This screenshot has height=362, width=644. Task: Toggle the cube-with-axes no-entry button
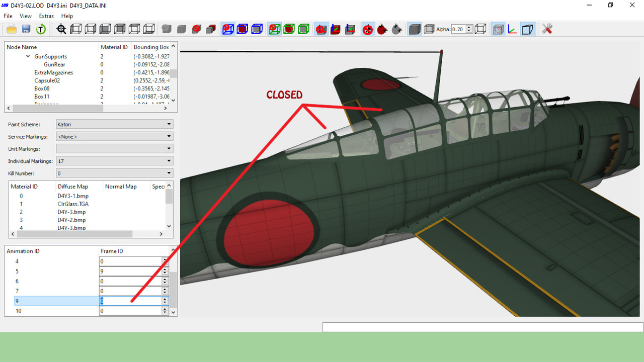click(321, 29)
